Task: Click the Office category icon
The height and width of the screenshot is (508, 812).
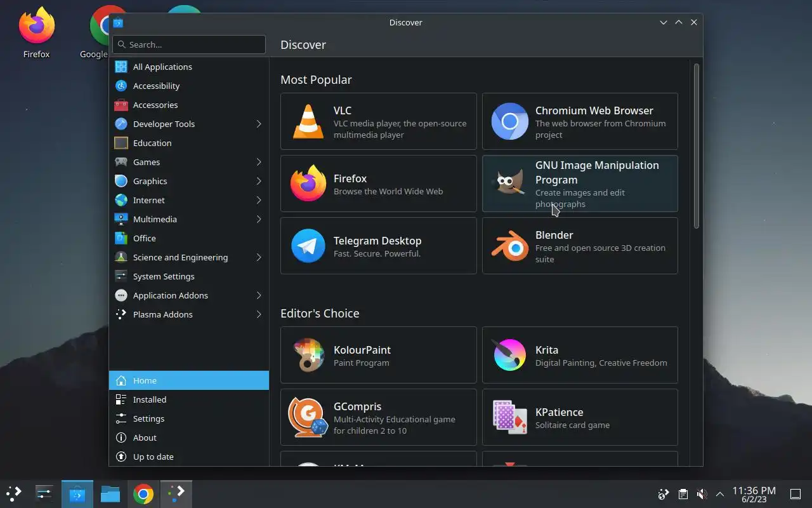Action: click(121, 238)
